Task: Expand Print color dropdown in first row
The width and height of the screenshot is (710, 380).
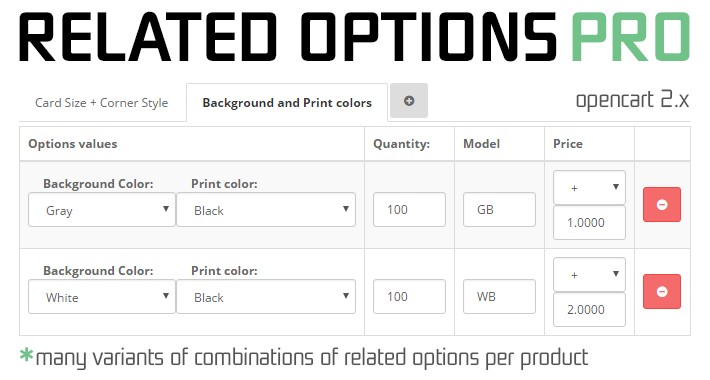Action: (266, 210)
